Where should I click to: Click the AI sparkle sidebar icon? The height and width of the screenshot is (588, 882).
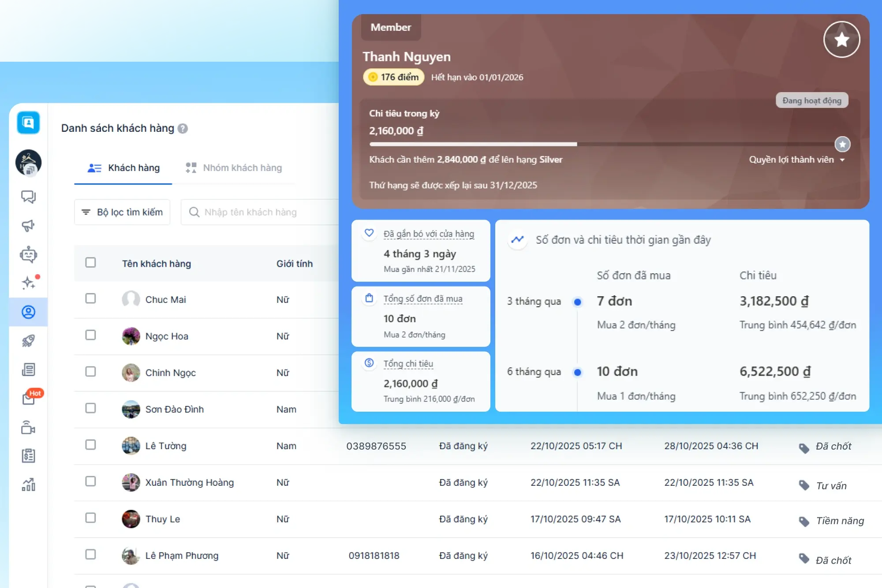click(28, 283)
